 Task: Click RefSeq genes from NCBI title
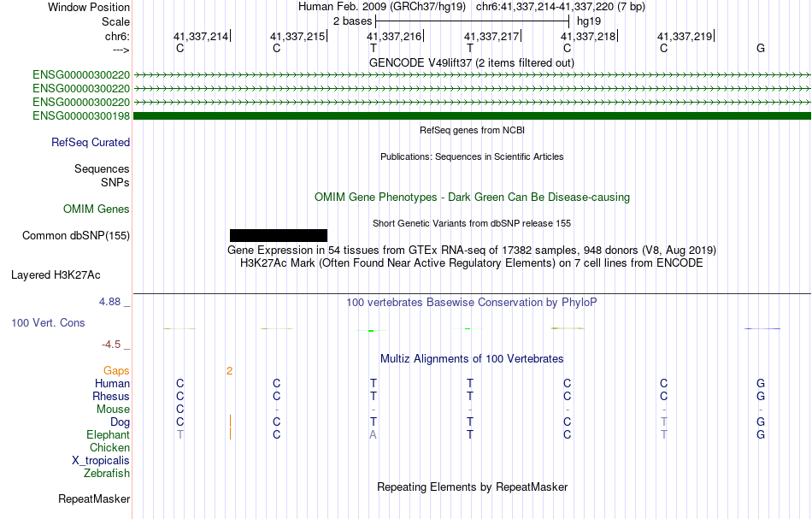pyautogui.click(x=472, y=130)
